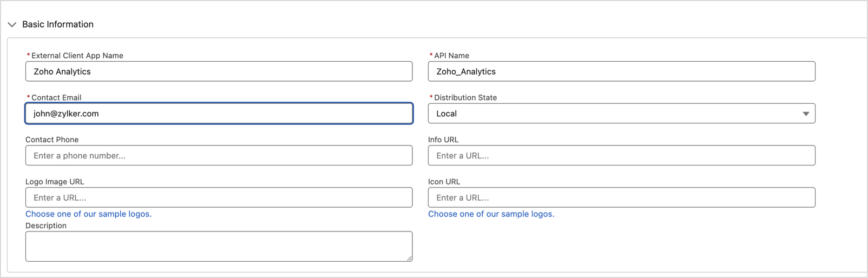This screenshot has height=278, width=868.
Task: Click the Description label
Action: point(46,226)
